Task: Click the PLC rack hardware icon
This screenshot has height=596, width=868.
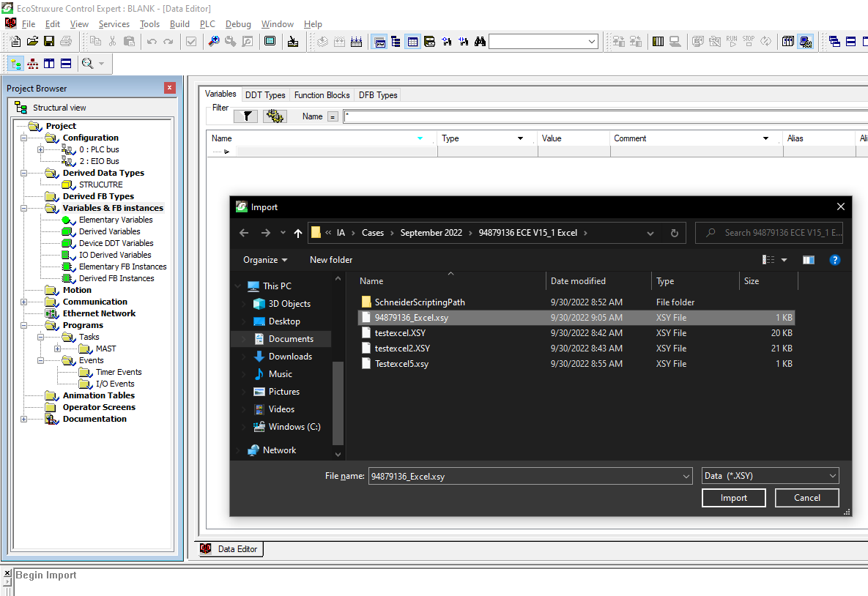Action: pos(659,42)
